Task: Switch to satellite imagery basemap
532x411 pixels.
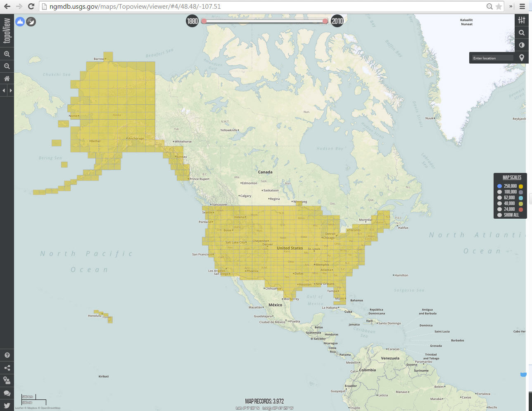Action: coord(31,21)
